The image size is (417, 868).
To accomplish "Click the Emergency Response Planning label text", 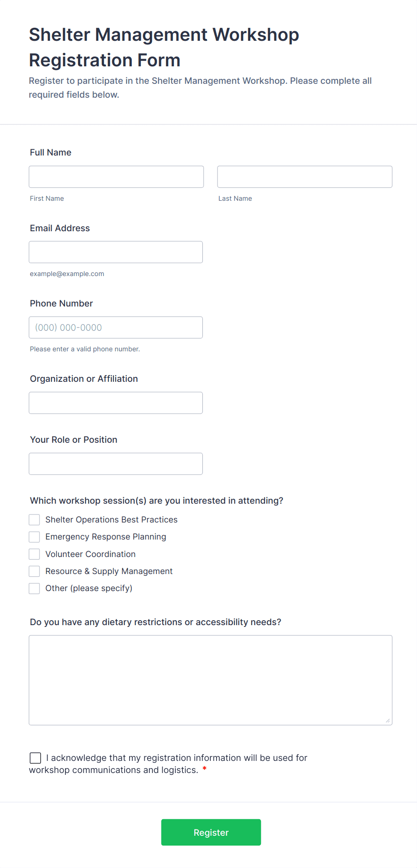I will click(105, 537).
